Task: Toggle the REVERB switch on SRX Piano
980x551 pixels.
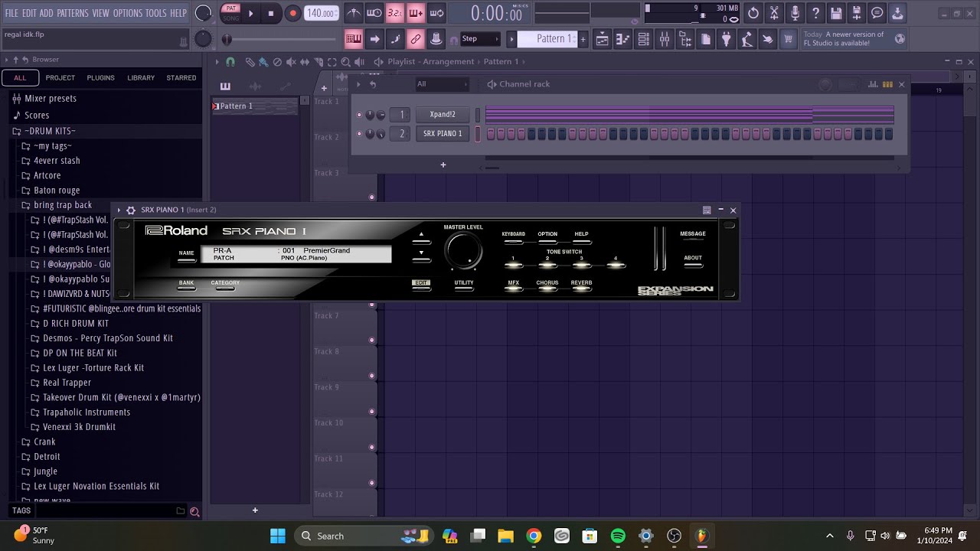Action: (581, 289)
